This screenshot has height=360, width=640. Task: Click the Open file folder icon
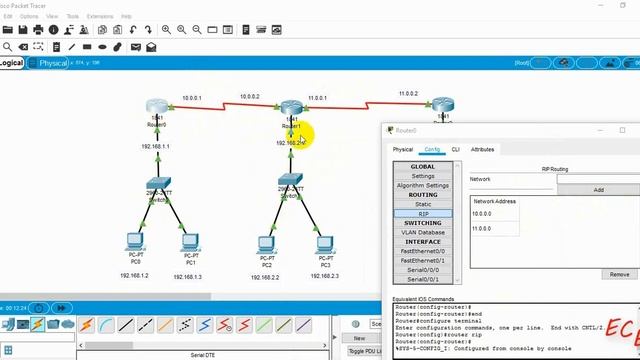(x=8, y=30)
